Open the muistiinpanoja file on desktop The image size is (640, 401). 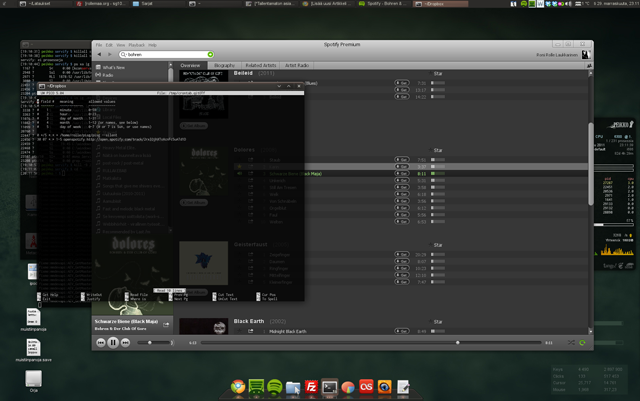click(x=33, y=320)
